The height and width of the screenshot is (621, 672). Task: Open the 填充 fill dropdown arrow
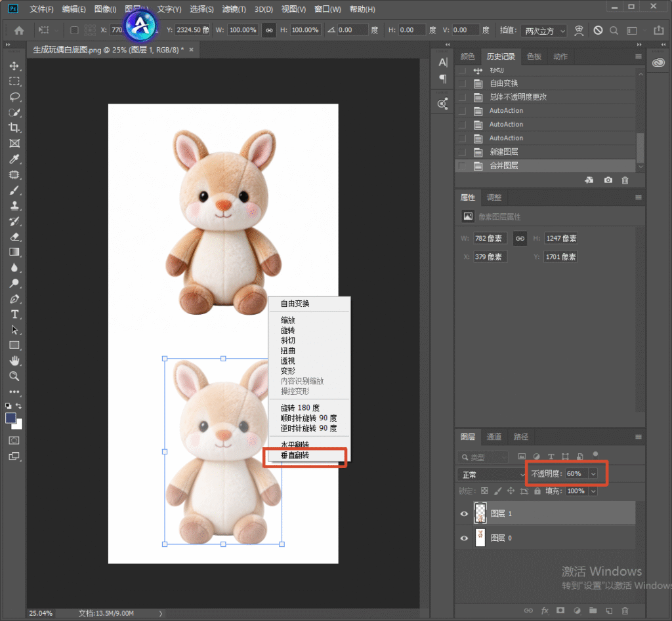(x=593, y=491)
